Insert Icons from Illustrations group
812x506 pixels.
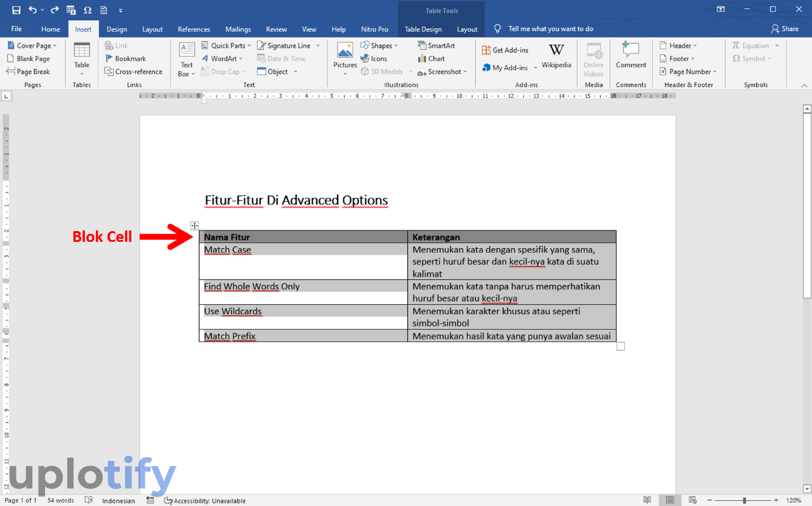click(374, 58)
